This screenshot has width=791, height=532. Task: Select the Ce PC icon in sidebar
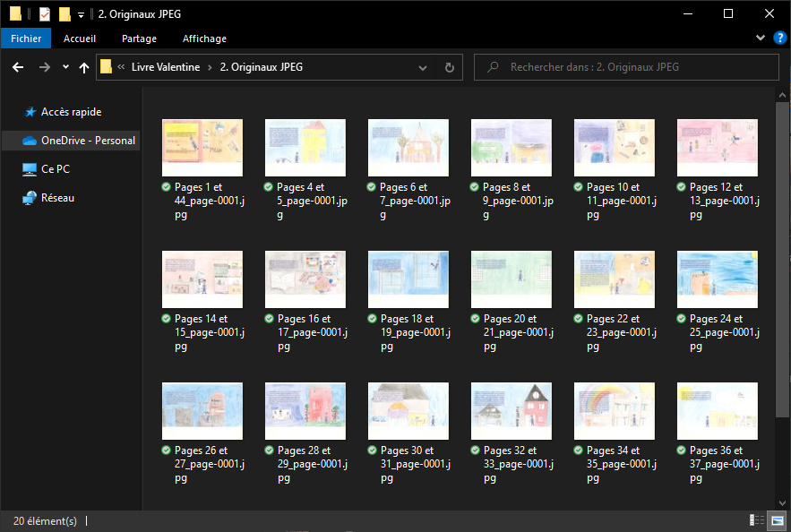coord(30,169)
